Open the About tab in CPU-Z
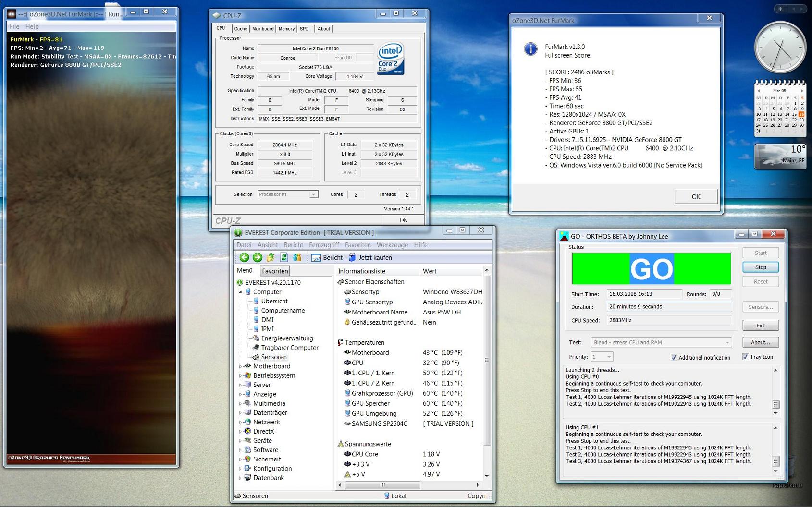The width and height of the screenshot is (812, 507). click(x=324, y=29)
